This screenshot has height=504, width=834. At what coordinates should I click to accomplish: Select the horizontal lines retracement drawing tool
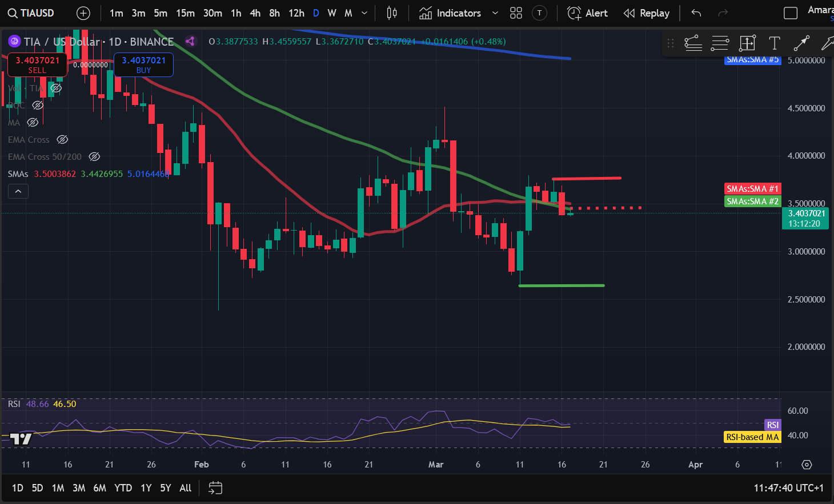point(720,43)
